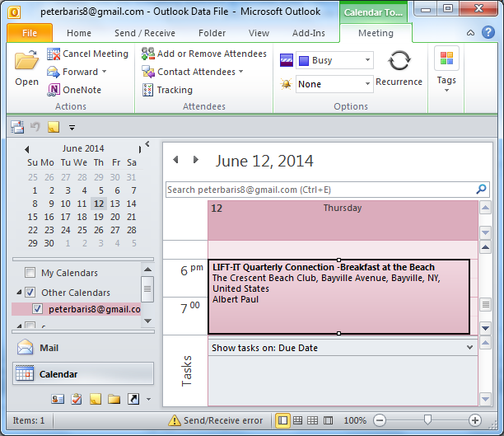Click the Tags categorize icon
The image size is (504, 436).
point(446,59)
